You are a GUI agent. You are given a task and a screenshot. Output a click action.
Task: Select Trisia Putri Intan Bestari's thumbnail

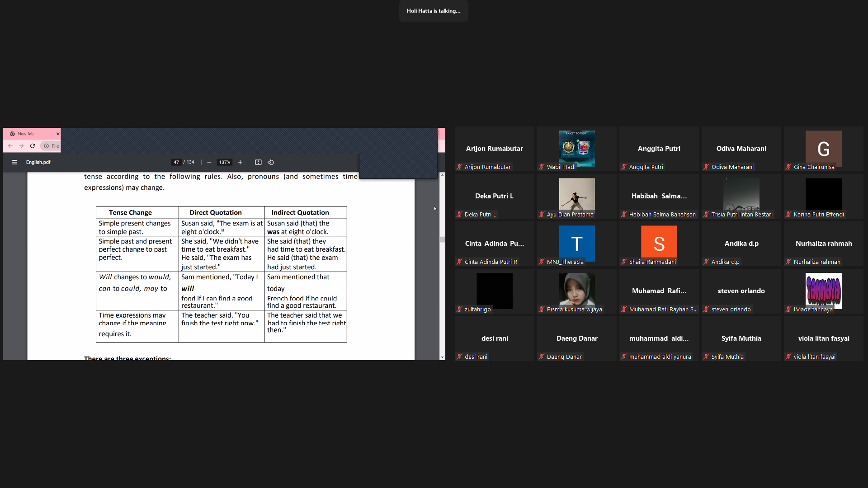point(741,196)
